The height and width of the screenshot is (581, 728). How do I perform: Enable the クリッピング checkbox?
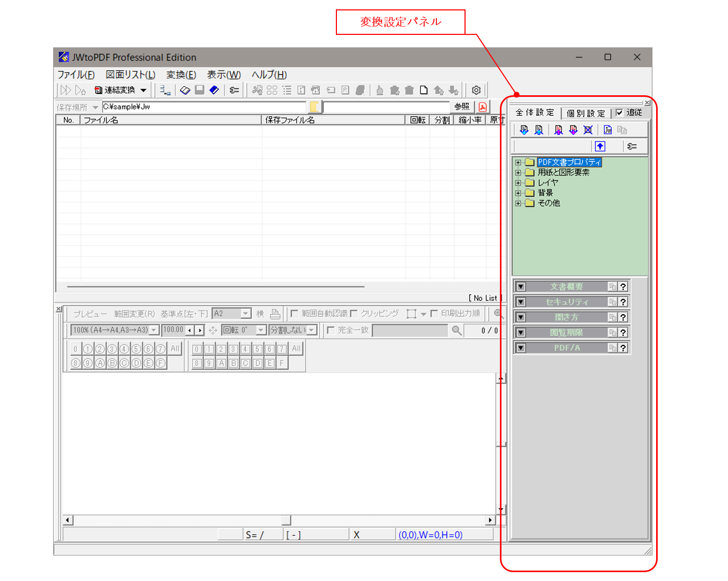tap(354, 313)
